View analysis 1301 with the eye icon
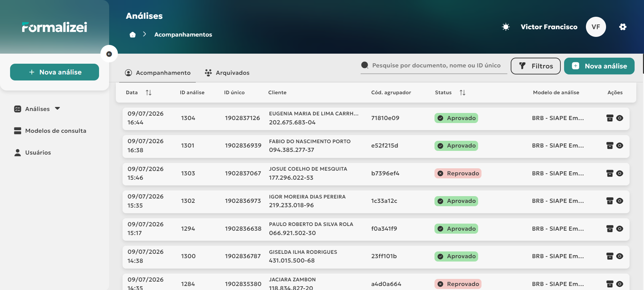 point(620,146)
